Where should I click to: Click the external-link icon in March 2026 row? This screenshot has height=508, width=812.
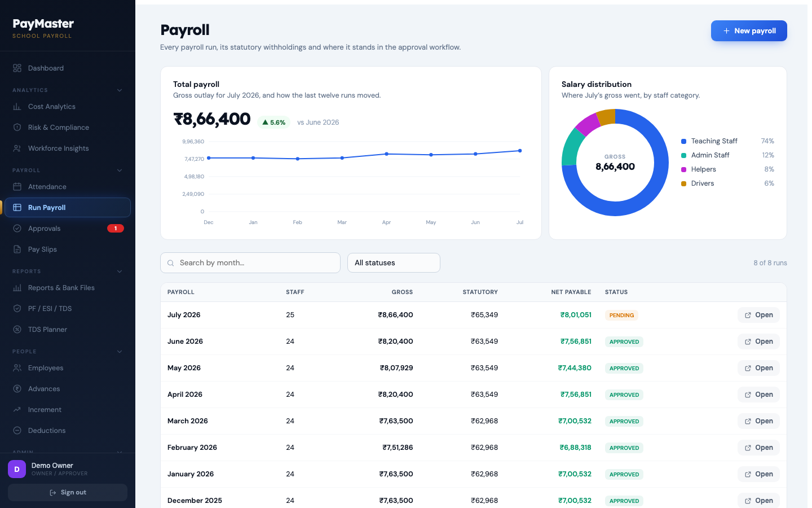[748, 422]
